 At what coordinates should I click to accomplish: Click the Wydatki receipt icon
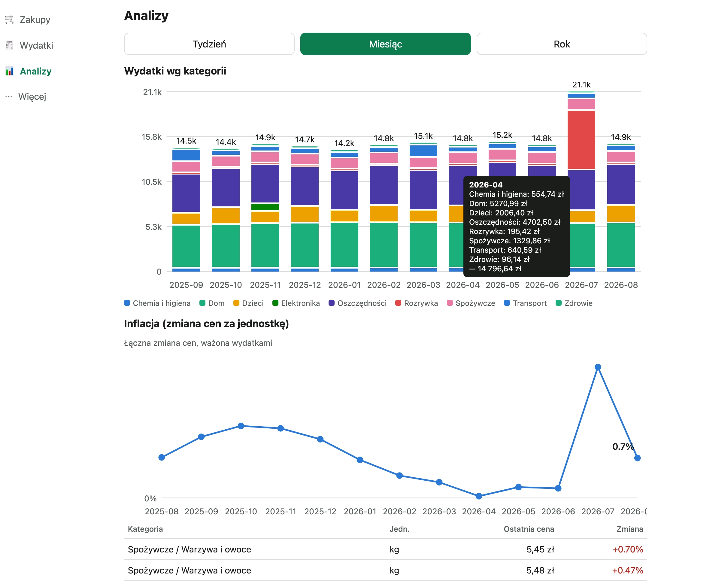tap(10, 45)
